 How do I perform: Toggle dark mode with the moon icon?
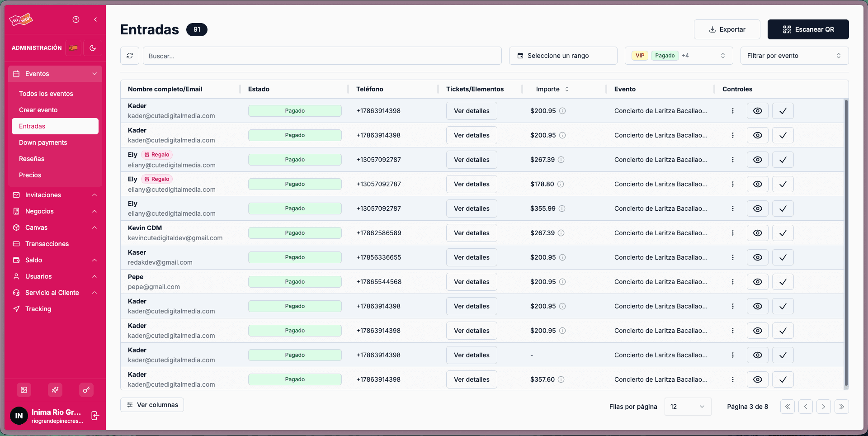[93, 48]
